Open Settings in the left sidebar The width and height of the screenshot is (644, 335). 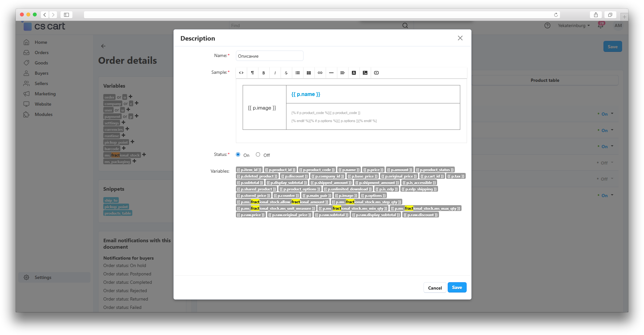(43, 277)
